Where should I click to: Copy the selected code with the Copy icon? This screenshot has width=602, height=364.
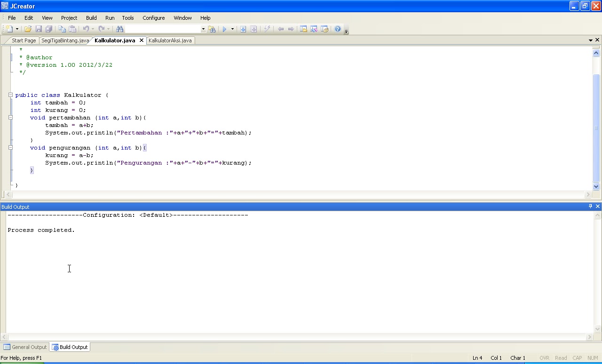click(x=62, y=29)
